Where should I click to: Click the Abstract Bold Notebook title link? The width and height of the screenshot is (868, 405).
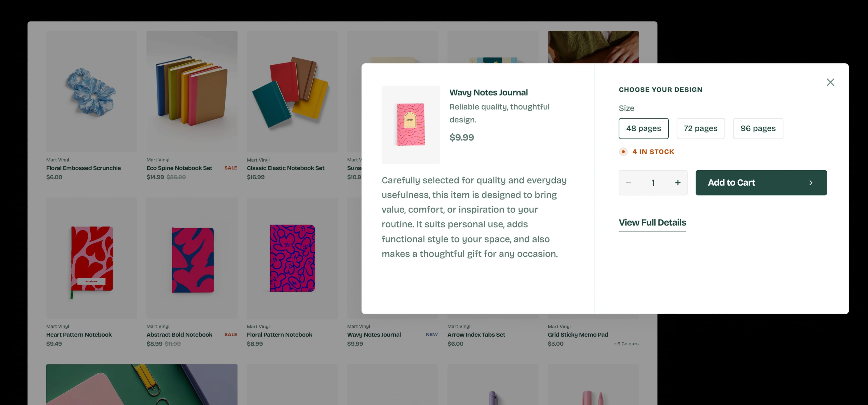(x=179, y=334)
